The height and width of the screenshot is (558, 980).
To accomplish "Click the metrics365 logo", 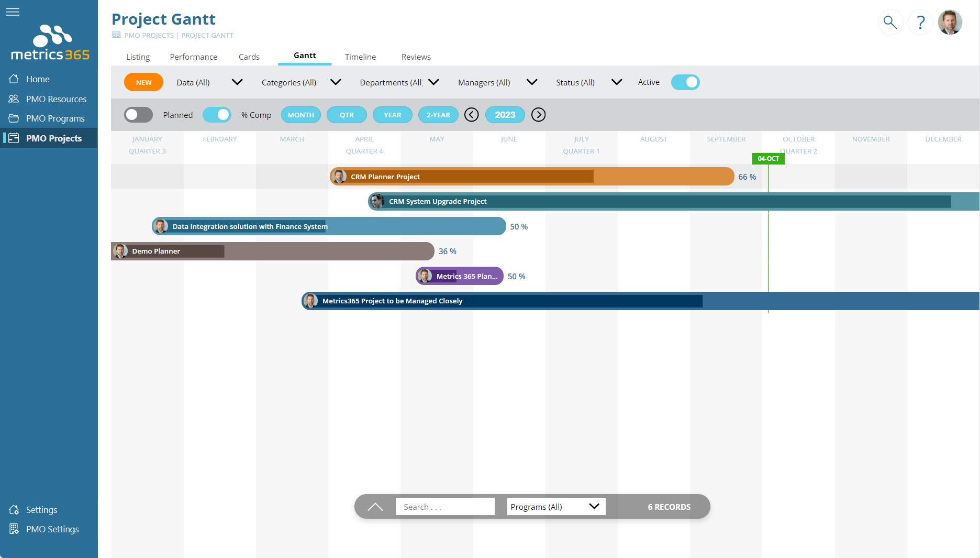I will 50,43.
